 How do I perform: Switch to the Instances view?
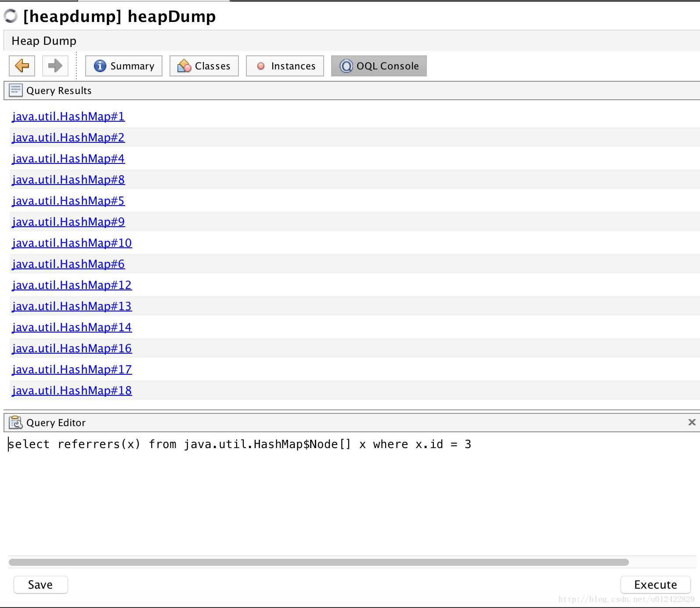click(285, 66)
